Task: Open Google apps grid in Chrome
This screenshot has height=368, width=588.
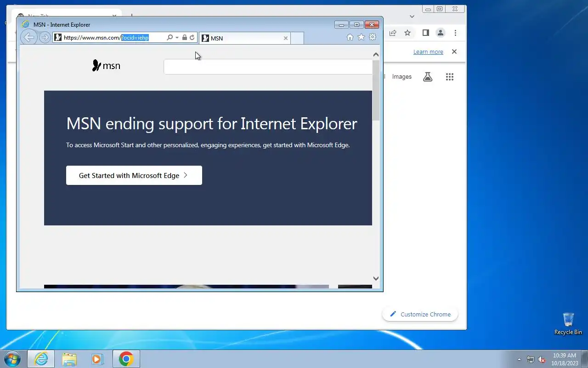Action: [450, 77]
